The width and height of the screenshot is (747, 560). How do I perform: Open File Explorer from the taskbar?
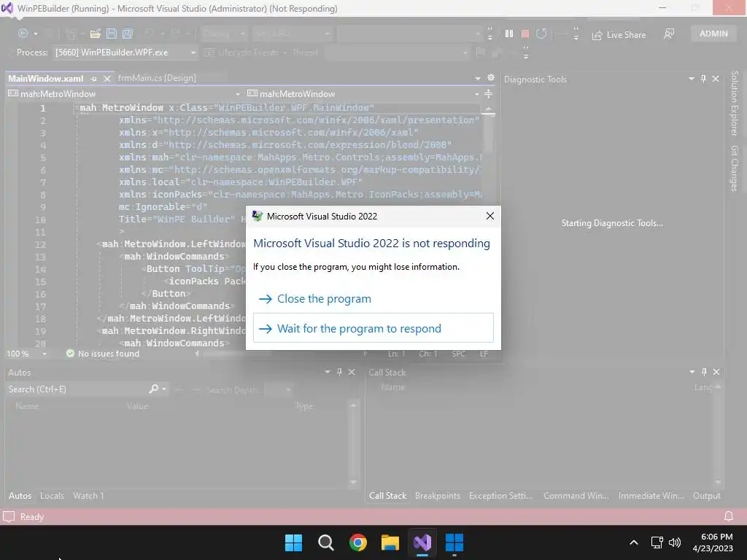[390, 542]
